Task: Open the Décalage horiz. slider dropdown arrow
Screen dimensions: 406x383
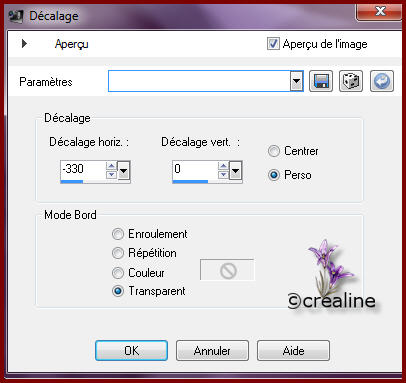Action: point(123,171)
